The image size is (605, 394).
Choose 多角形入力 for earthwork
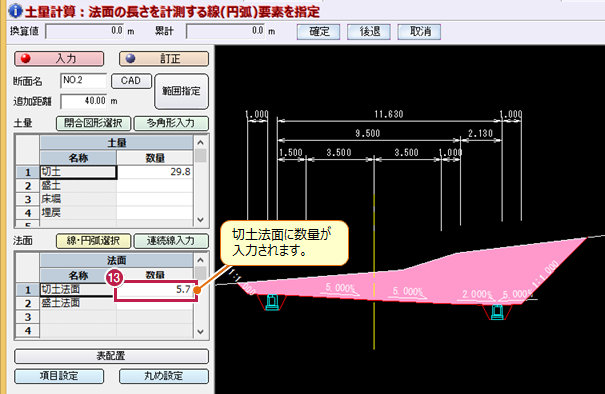pyautogui.click(x=171, y=123)
